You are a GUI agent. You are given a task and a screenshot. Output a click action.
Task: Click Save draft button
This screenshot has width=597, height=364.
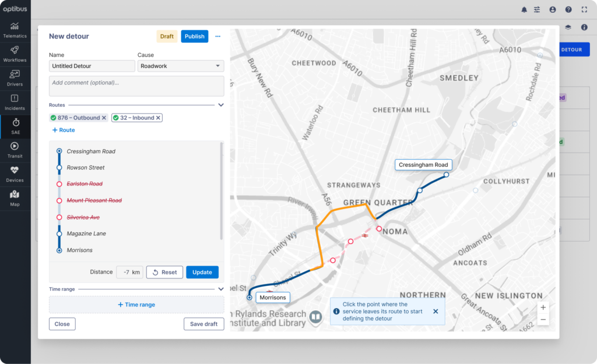203,324
